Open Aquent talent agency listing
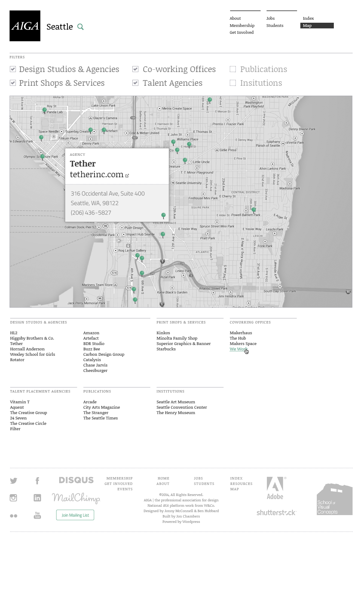The width and height of the screenshot is (364, 600). pyautogui.click(x=17, y=407)
